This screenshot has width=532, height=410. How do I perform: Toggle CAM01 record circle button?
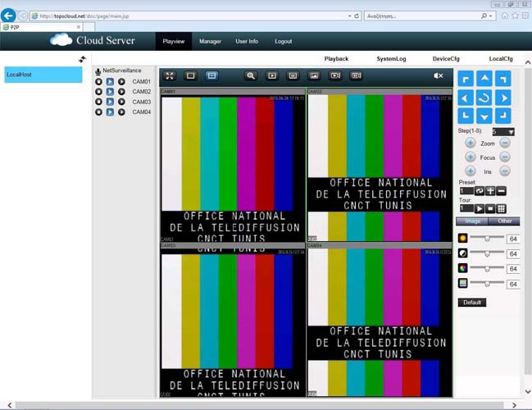coord(98,82)
